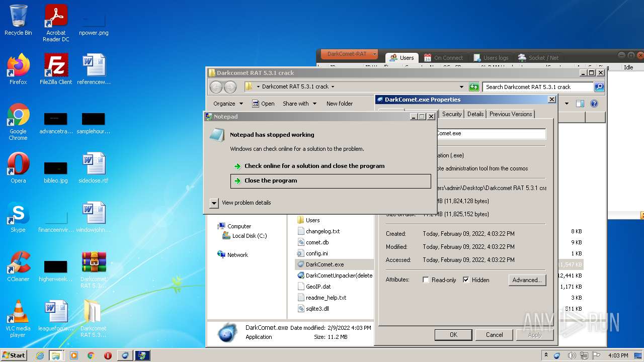This screenshot has height=362, width=644.
Task: Open sideclose.rtf document on desktop
Action: click(x=94, y=168)
